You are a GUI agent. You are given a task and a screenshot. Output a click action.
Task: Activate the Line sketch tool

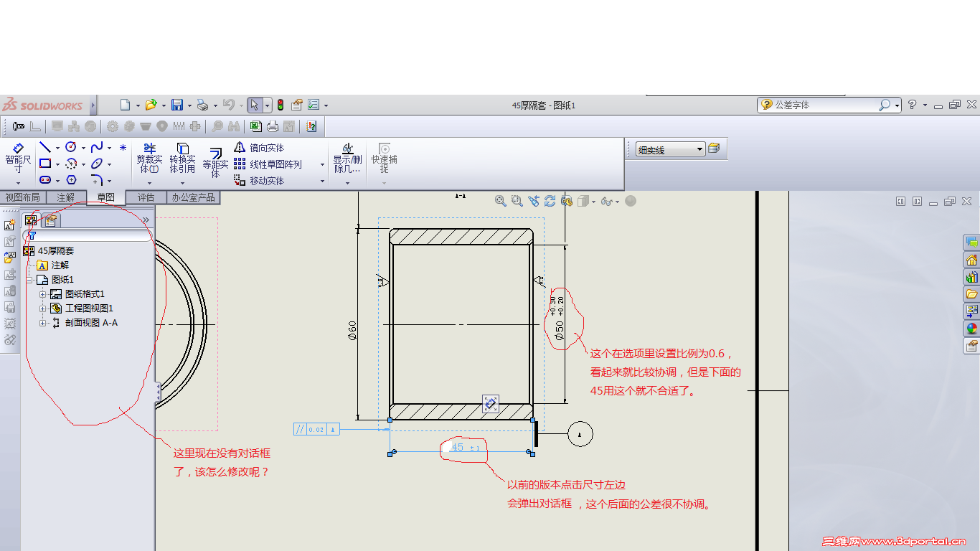click(44, 147)
